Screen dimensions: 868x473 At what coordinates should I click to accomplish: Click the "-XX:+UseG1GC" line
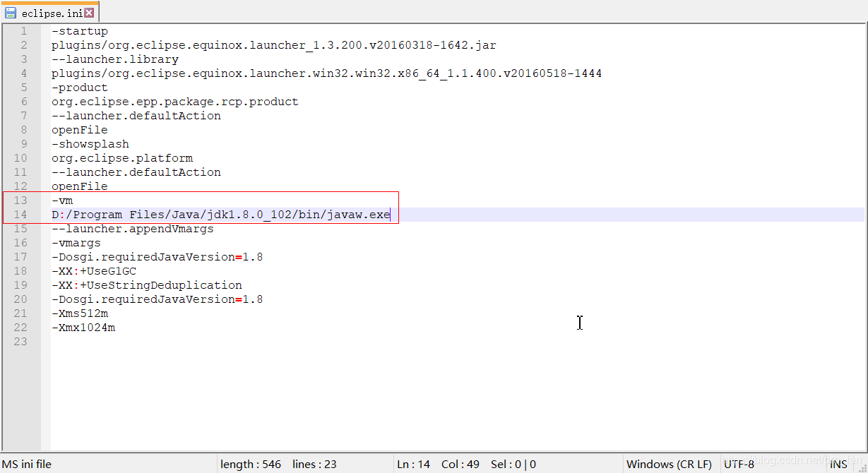pos(94,271)
